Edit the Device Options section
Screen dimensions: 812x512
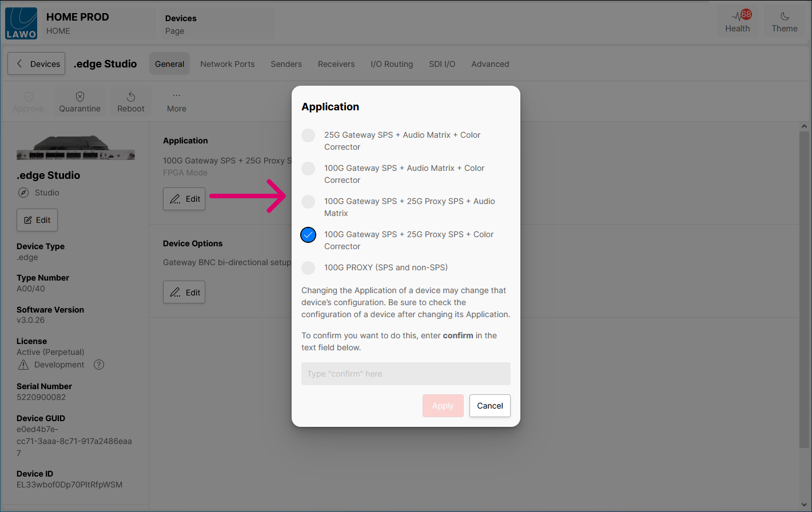click(x=184, y=293)
